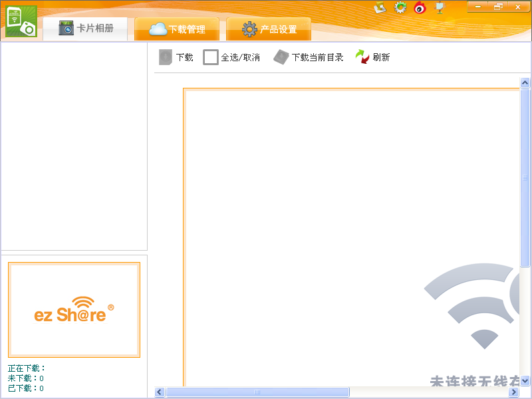Click the 未下载：0 status text
Image resolution: width=532 pixels, height=399 pixels.
pyautogui.click(x=26, y=378)
